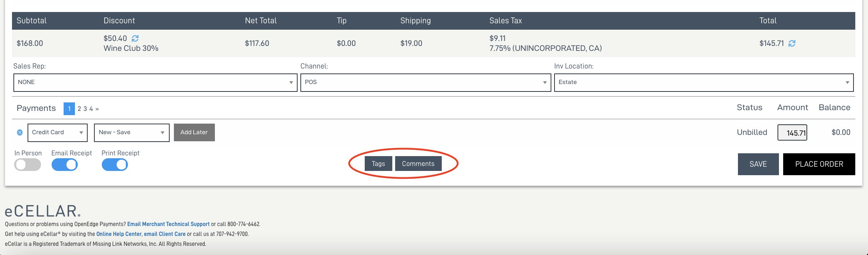Open the Channel dropdown showing POS
Screen dimensions: 868x255
click(426, 82)
